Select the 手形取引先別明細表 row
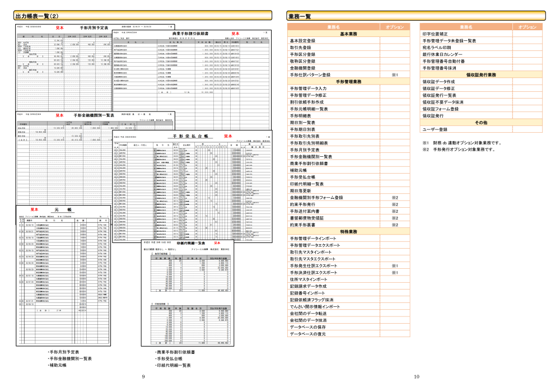560x392 pixels. (x=348, y=143)
